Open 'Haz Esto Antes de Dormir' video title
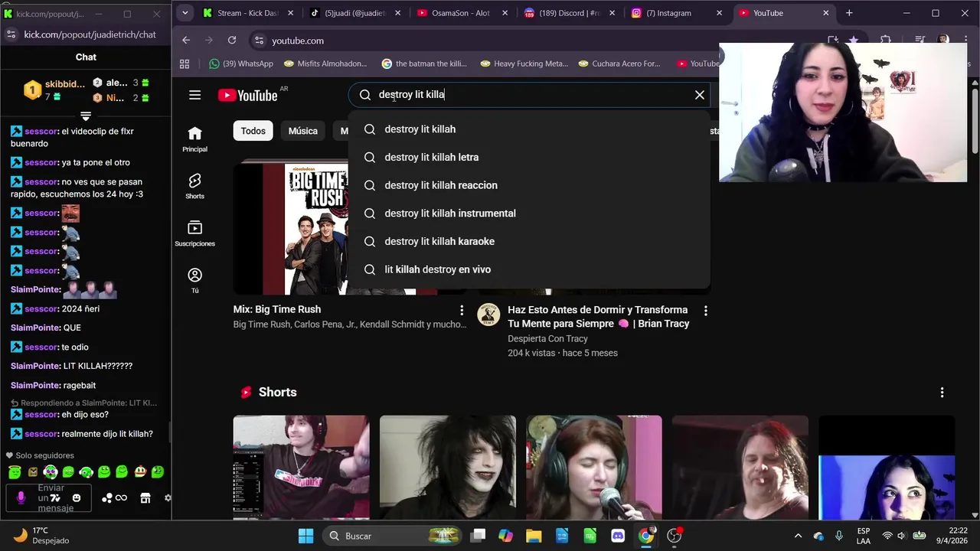The width and height of the screenshot is (980, 551). point(598,317)
